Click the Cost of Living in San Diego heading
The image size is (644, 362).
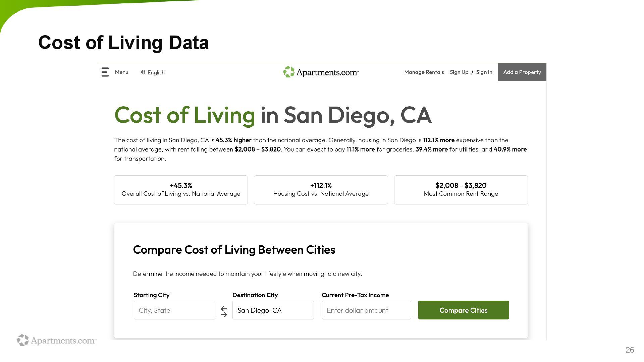(x=273, y=115)
